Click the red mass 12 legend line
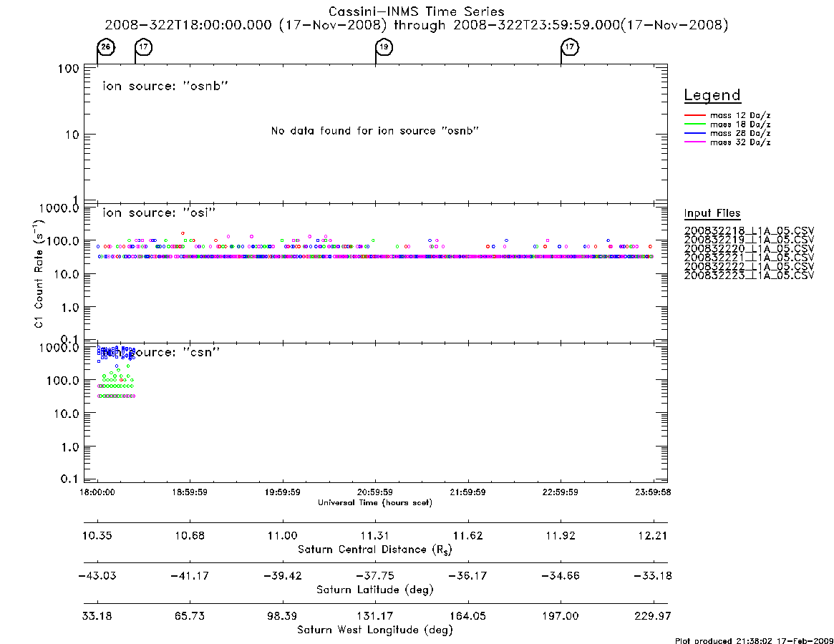Image resolution: width=834 pixels, height=644 pixels. (694, 115)
